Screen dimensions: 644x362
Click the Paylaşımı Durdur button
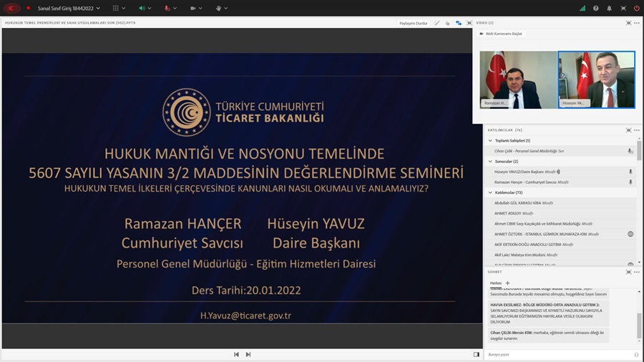pyautogui.click(x=413, y=23)
